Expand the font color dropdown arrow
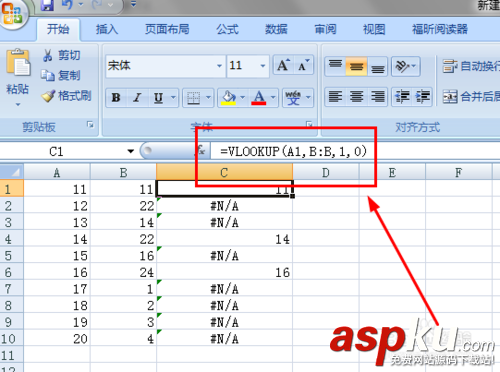 [273, 98]
